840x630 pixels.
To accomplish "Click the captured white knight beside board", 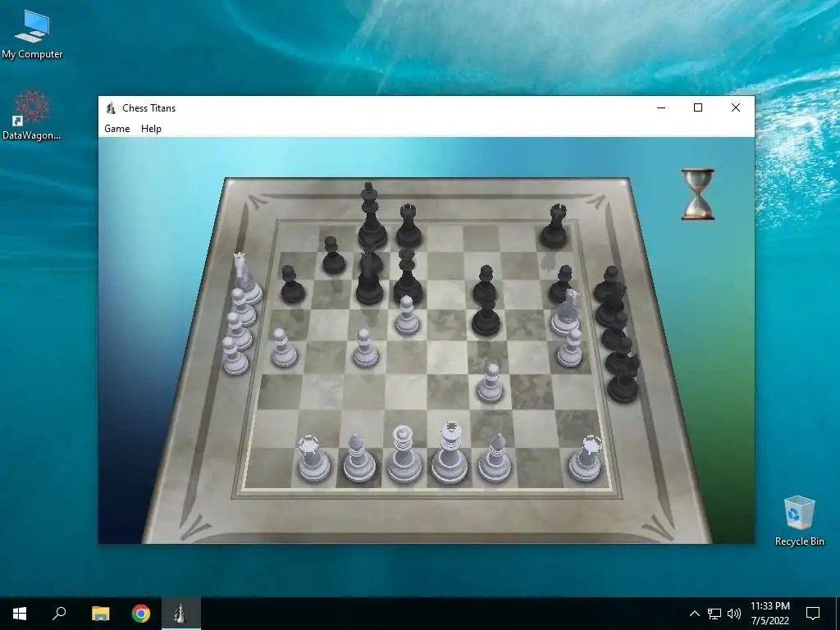I will tap(246, 279).
